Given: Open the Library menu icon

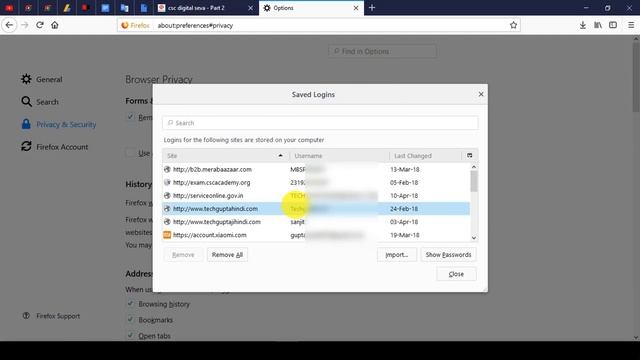Looking at the screenshot, I should pyautogui.click(x=598, y=25).
